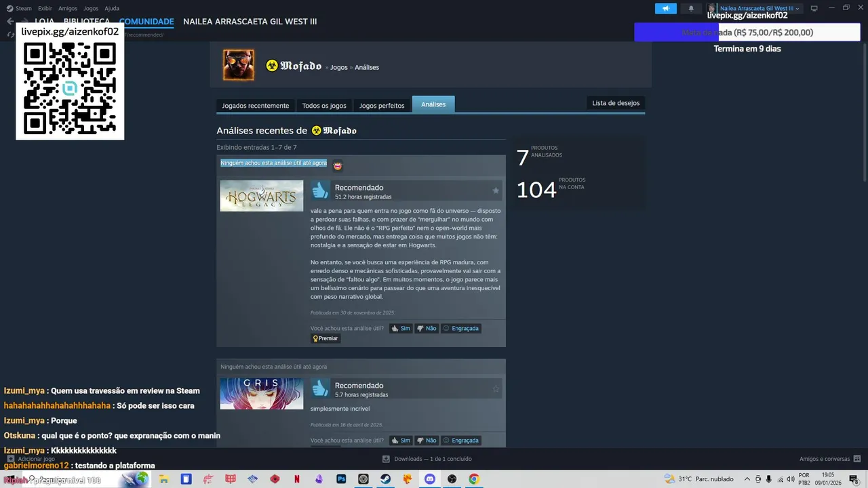Click the blue announcements megaphone button
Image resolution: width=868 pixels, height=488 pixels.
point(666,8)
